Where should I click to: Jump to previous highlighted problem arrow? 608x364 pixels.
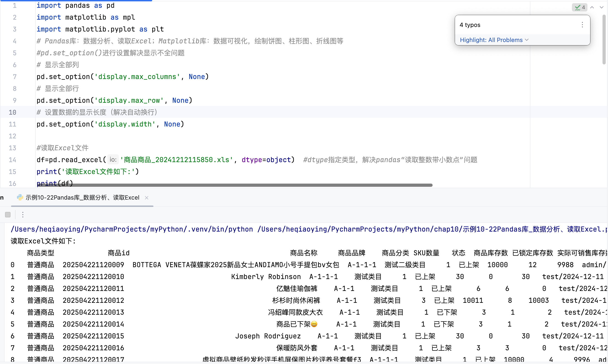[592, 7]
